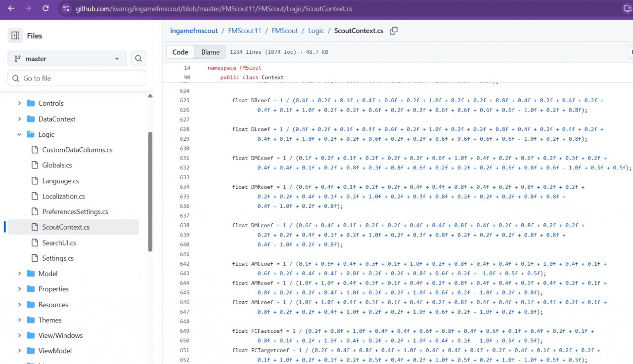The width and height of the screenshot is (633, 364).
Task: Click the '1234 lines (1074 loc) · 48.7 KB' info
Action: point(279,52)
